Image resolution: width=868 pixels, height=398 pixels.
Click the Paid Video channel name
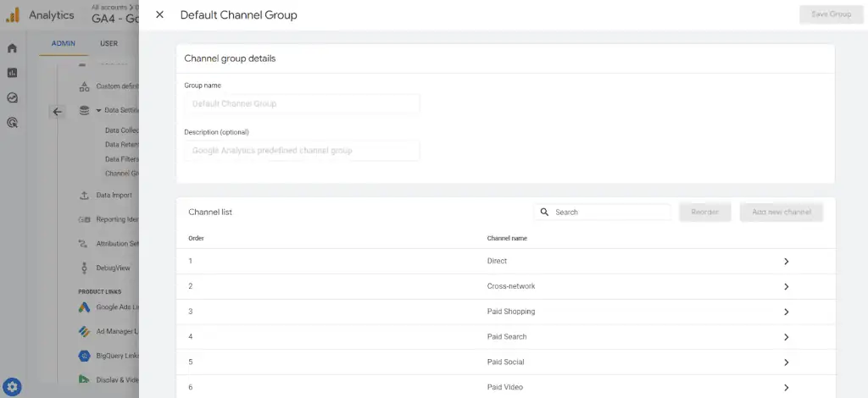pos(505,388)
